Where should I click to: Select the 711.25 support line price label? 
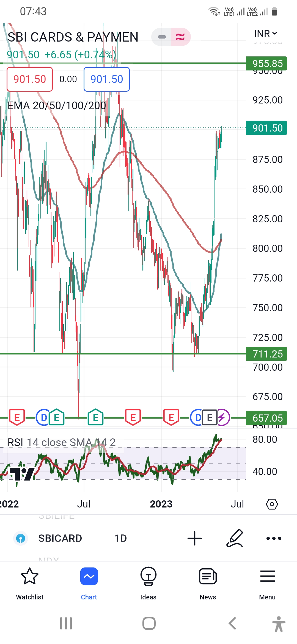click(266, 354)
